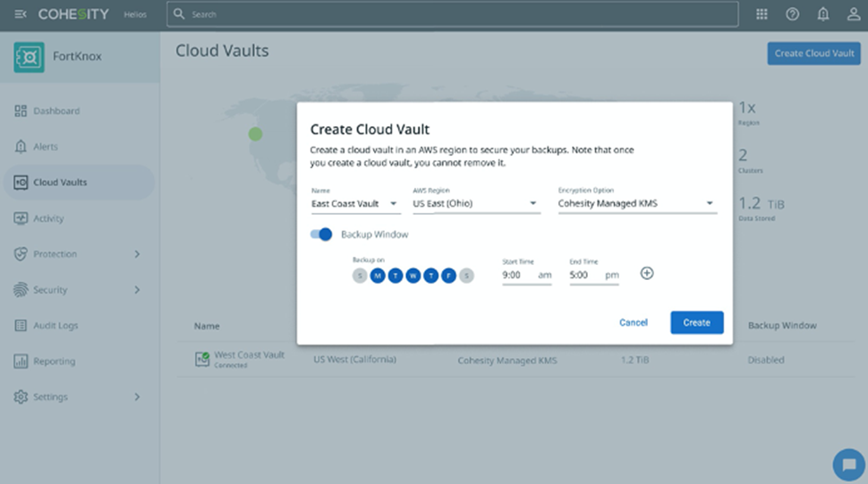Image resolution: width=868 pixels, height=484 pixels.
Task: Click the Alerts bell sidebar icon
Action: tap(21, 147)
